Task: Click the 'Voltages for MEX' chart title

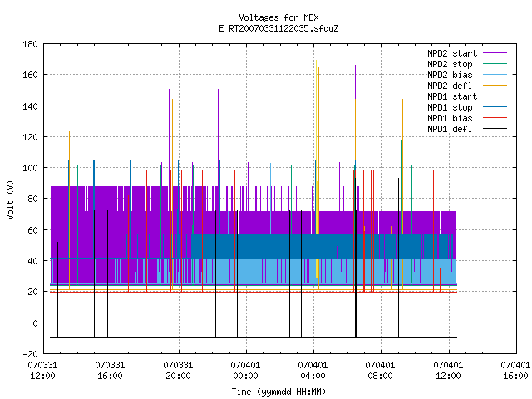Action: [278, 17]
